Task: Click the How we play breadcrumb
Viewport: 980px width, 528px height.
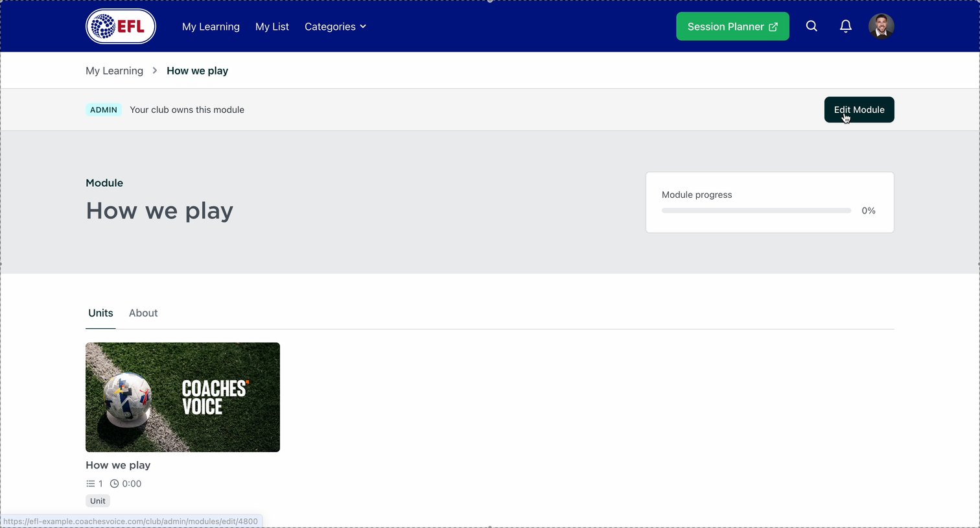Action: pyautogui.click(x=197, y=71)
